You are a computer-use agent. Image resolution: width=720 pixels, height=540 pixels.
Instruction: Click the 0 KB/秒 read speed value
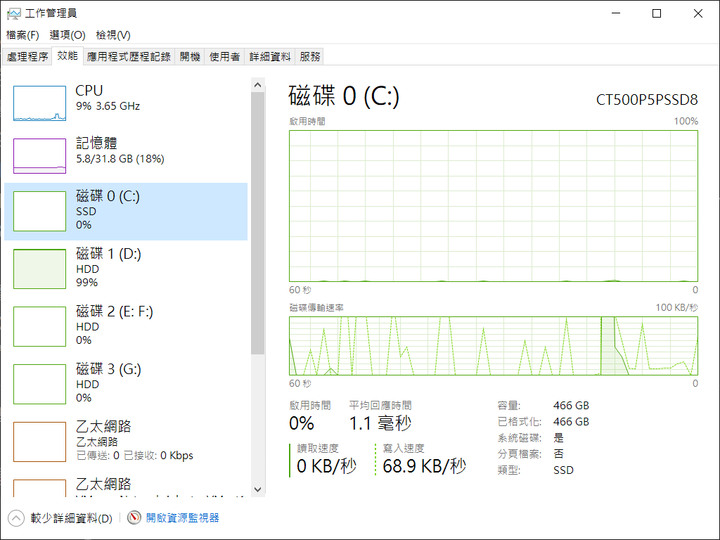point(326,466)
